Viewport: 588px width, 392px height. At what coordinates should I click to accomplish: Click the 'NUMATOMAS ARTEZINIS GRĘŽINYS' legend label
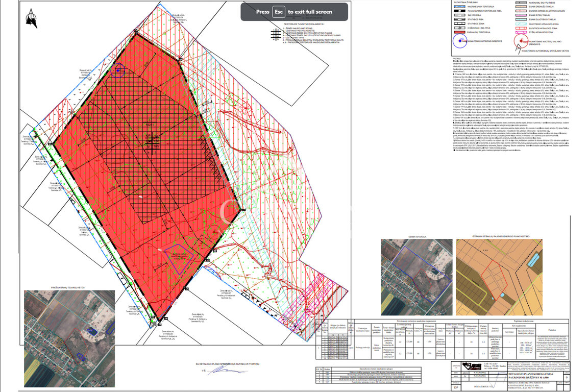[484, 41]
